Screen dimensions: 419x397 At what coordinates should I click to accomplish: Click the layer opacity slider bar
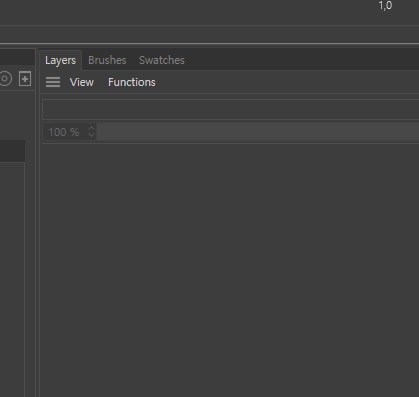258,132
